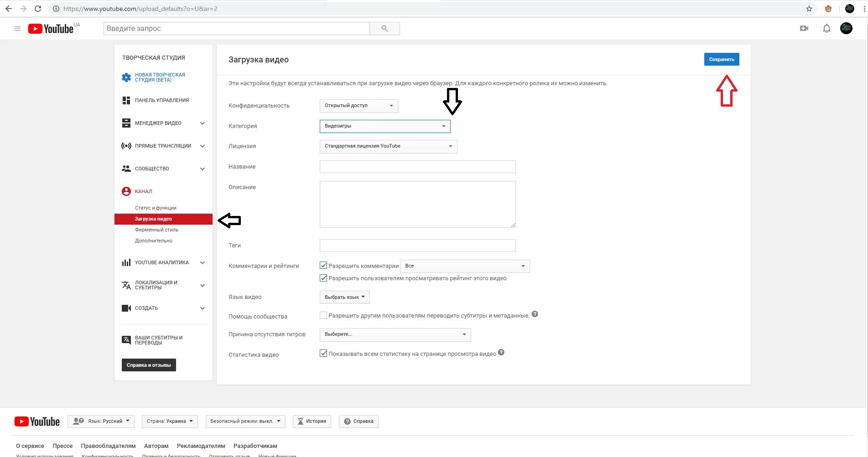Expand the YouTube Analytics section chevron

(x=203, y=262)
